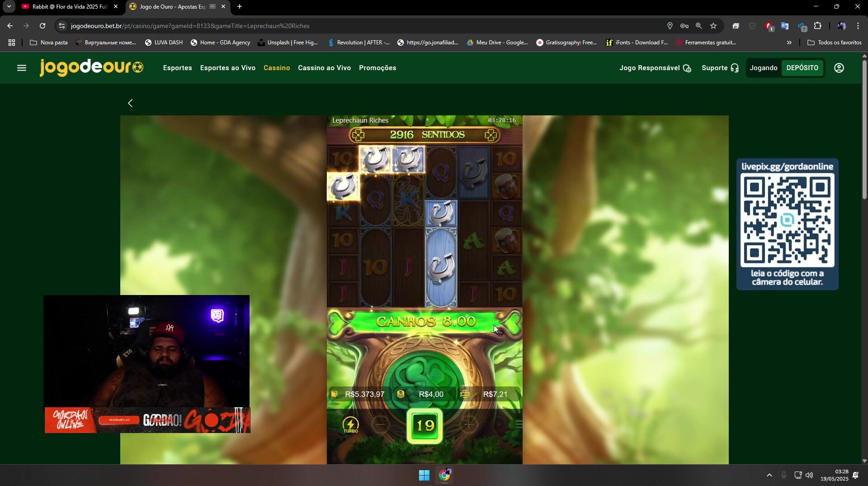Open the slot game options menu icon
This screenshot has height=486, width=868.
click(519, 424)
